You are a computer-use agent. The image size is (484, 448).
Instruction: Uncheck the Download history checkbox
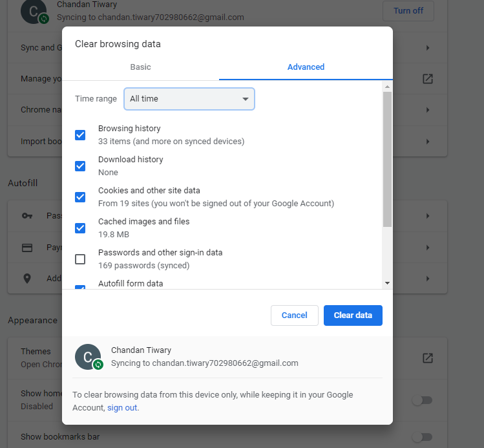80,166
